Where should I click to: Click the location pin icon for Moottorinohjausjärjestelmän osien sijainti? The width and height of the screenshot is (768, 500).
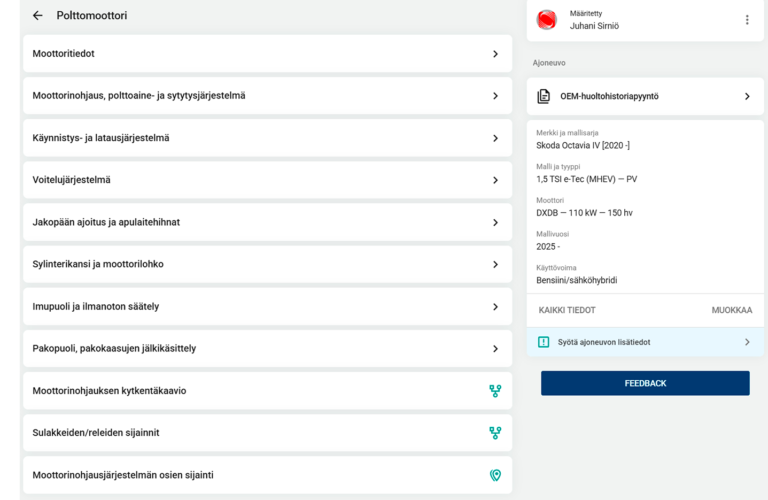tap(495, 475)
